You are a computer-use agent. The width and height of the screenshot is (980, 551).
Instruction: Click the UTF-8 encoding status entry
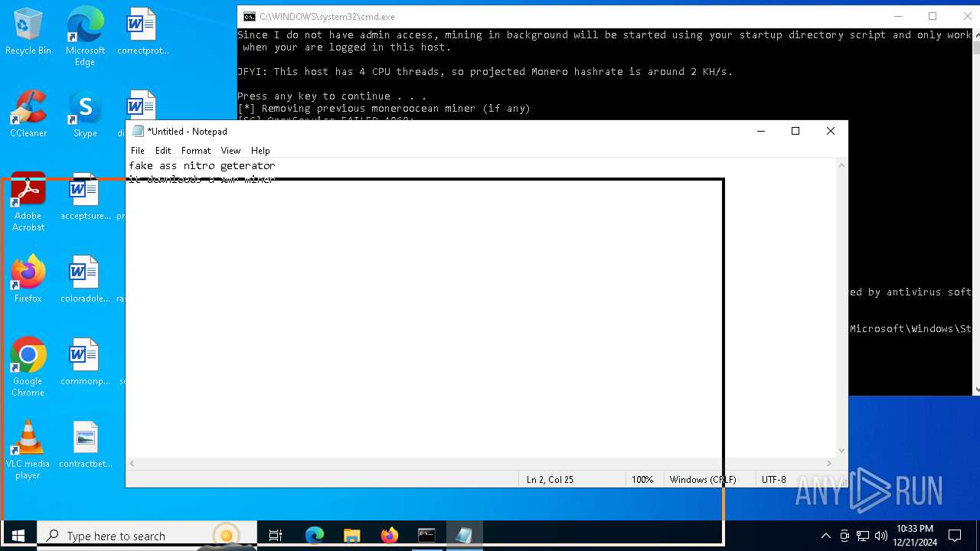point(774,480)
